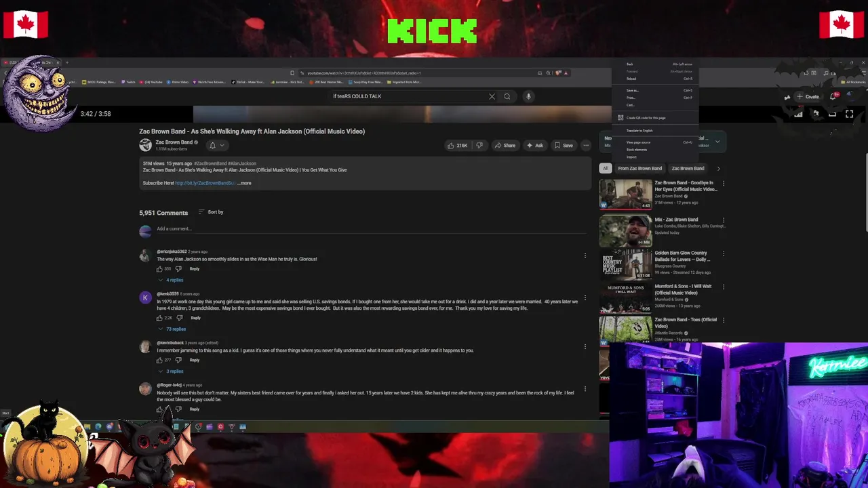This screenshot has height=488, width=868.
Task: Open Goodbye In Her Eyes video thumbnail
Action: tap(625, 194)
